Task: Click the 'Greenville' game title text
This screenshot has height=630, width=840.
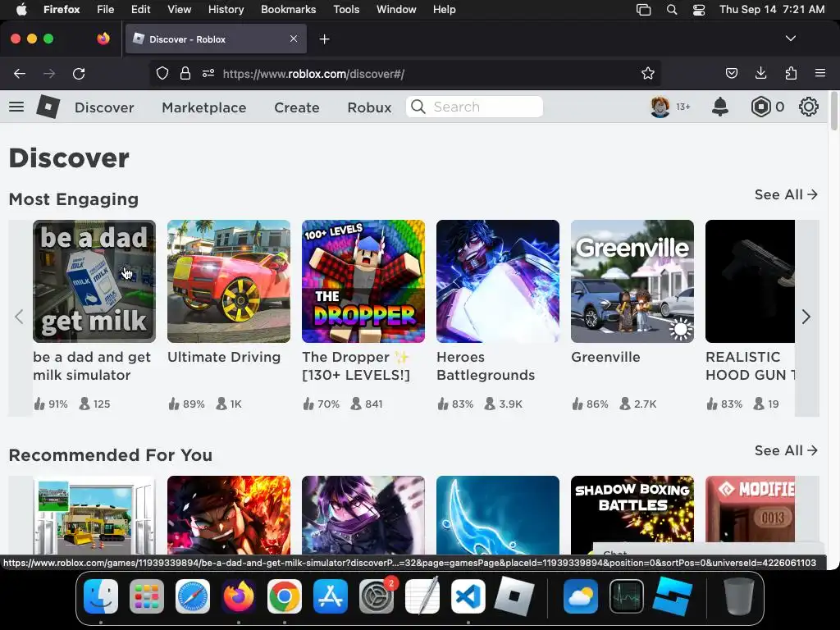Action: (605, 357)
